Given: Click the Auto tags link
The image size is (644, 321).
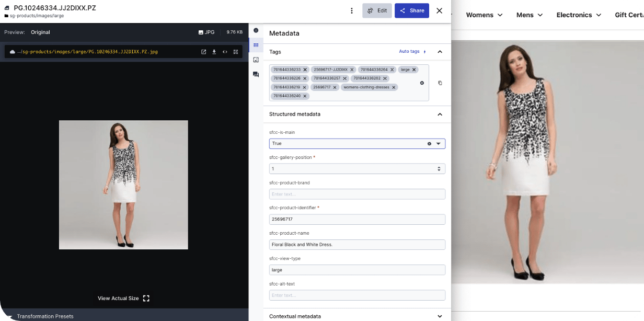Looking at the screenshot, I should coord(409,51).
